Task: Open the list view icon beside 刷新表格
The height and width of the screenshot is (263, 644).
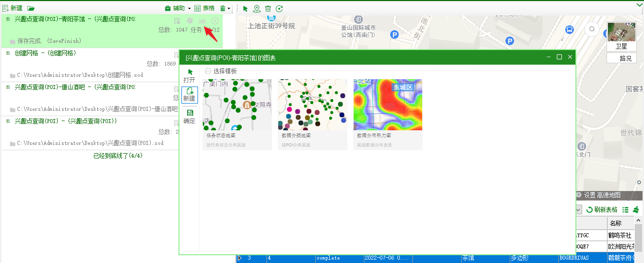Action: coord(626,210)
